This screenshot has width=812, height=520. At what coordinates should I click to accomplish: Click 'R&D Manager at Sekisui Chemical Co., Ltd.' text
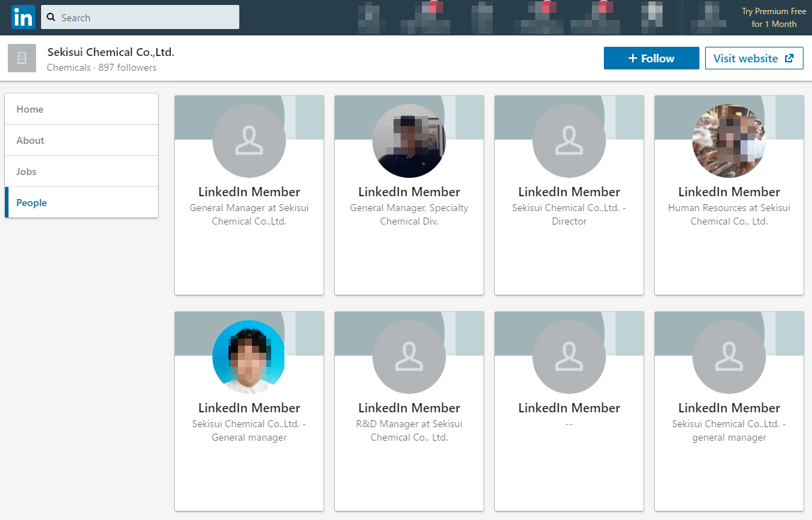point(409,430)
